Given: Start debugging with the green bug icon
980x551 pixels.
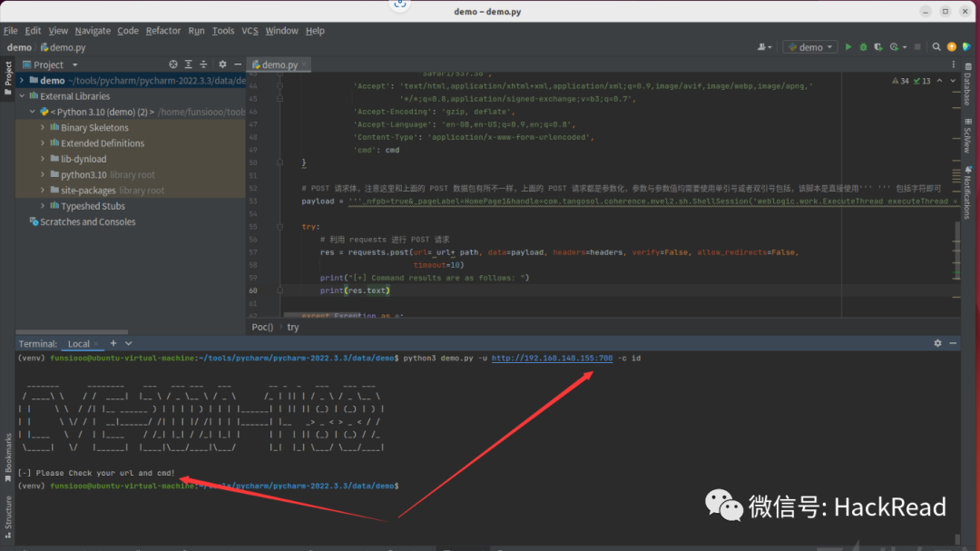Looking at the screenshot, I should pos(863,47).
